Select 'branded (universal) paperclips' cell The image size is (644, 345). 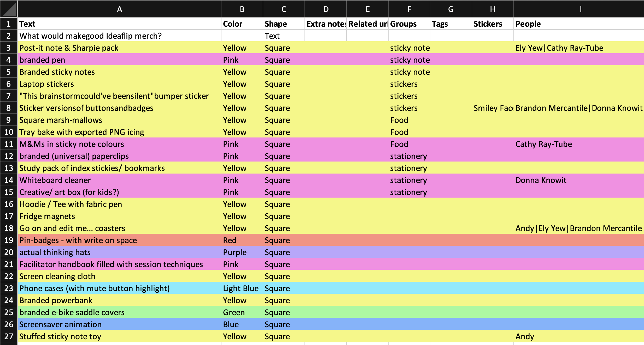coord(119,156)
